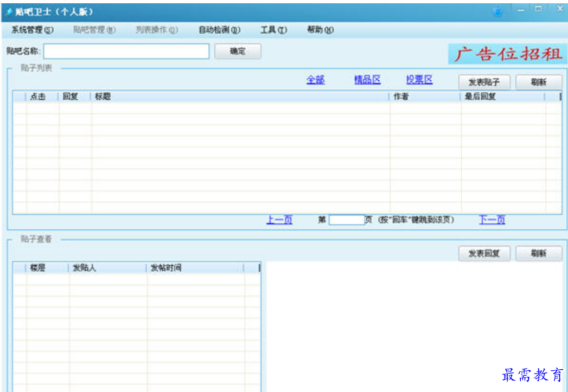Click the 发表回复 button

click(484, 253)
